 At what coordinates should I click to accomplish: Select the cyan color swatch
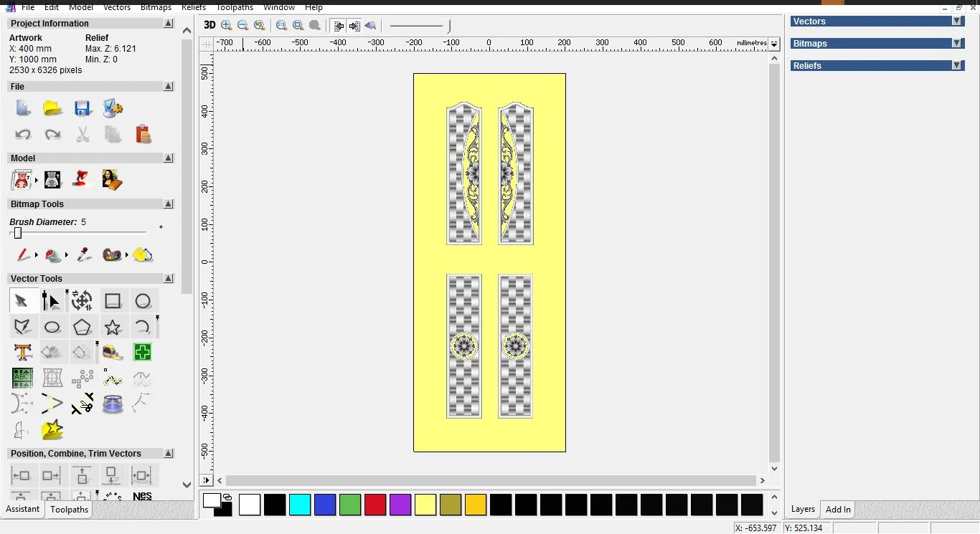299,505
